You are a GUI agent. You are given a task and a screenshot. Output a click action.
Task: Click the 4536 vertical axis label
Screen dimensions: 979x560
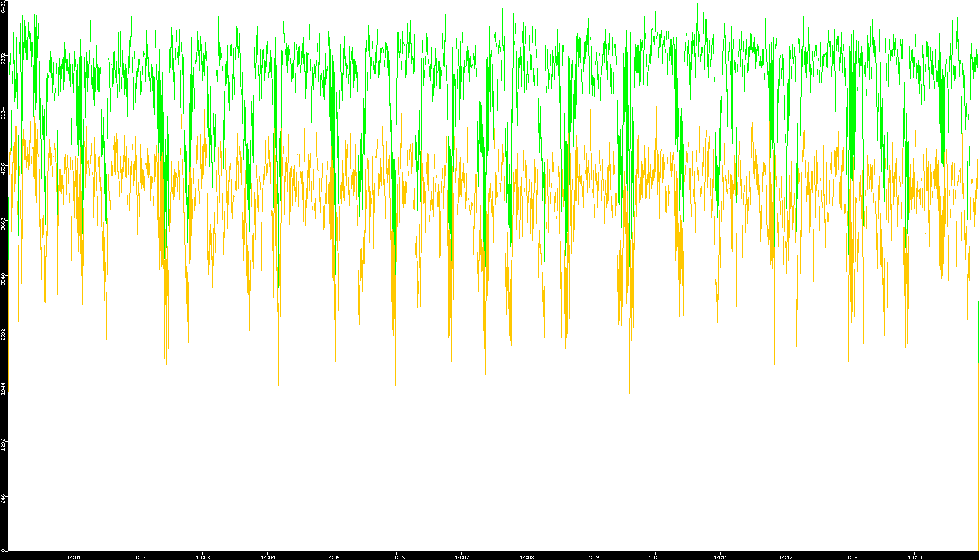4,169
